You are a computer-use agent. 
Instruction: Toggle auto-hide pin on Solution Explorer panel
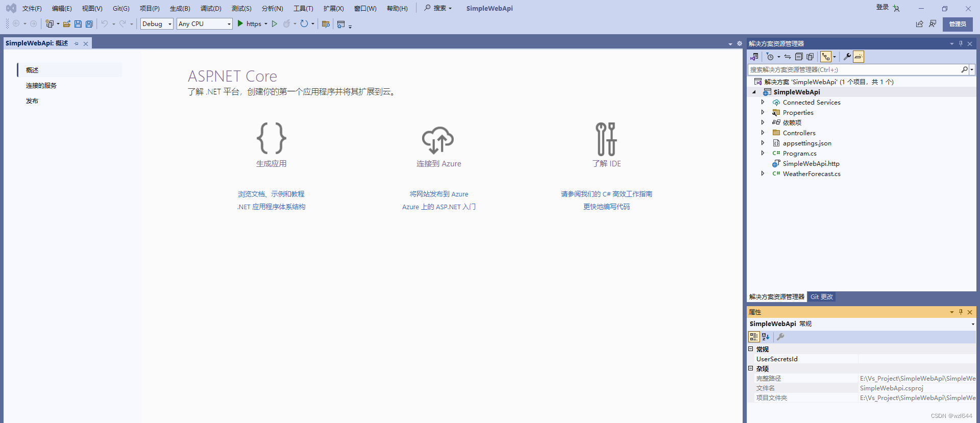pos(961,43)
